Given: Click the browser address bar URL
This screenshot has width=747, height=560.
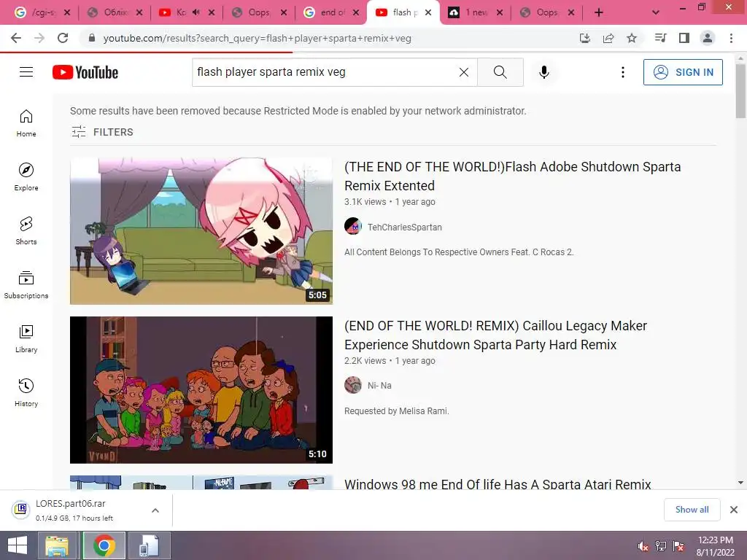Looking at the screenshot, I should pos(258,38).
